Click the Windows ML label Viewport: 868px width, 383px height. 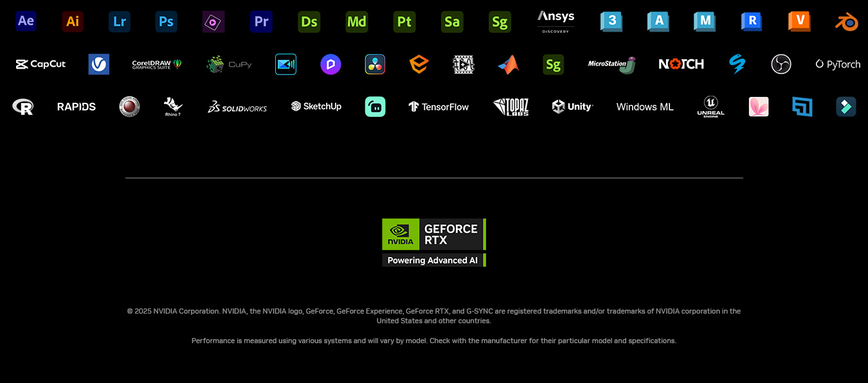tap(645, 107)
